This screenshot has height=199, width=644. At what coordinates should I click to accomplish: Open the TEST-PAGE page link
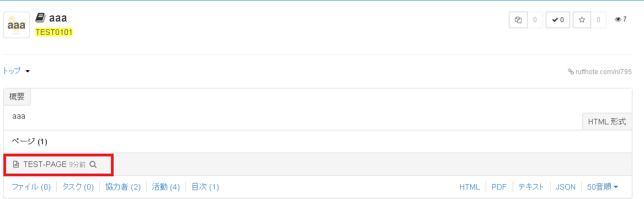click(45, 165)
